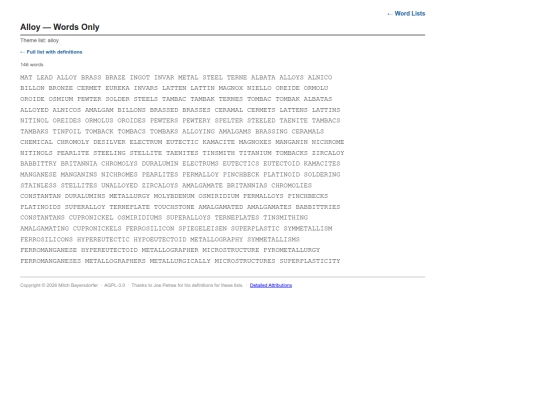Click the word 'SOLDER'
The width and height of the screenshot is (540, 405).
tap(117, 99)
